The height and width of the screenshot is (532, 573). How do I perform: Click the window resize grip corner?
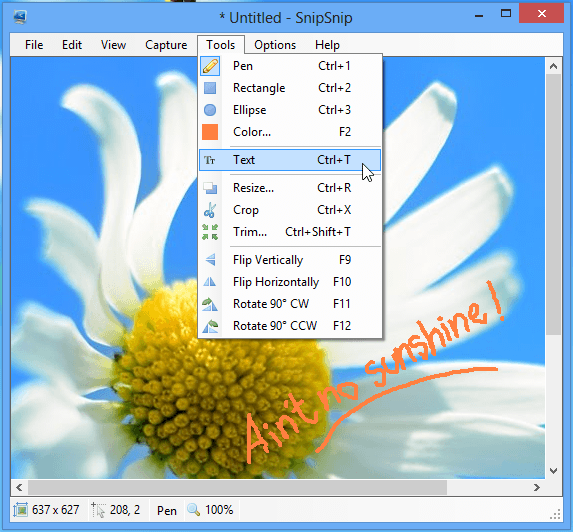pyautogui.click(x=555, y=514)
